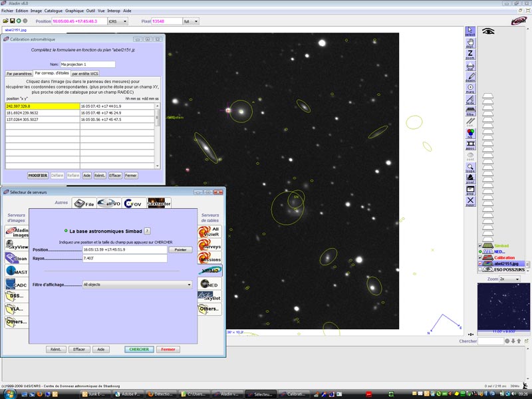Open the filter (filtre) tool
This screenshot has width=532, height=399.
pyautogui.click(x=470, y=110)
